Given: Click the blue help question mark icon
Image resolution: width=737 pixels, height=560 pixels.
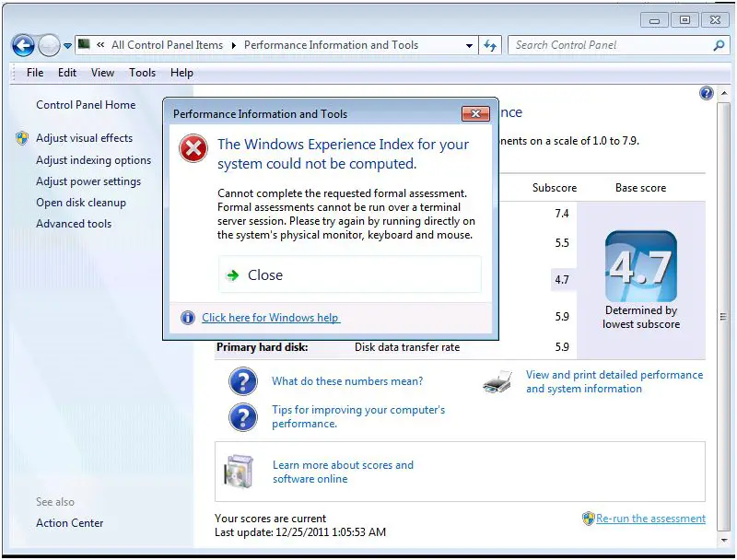Looking at the screenshot, I should tap(707, 93).
